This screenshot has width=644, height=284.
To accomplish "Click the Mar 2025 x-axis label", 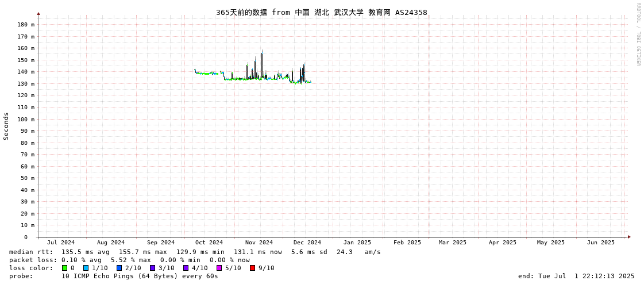I will [x=453, y=243].
